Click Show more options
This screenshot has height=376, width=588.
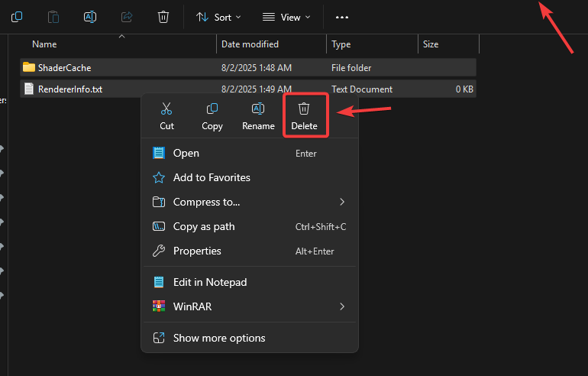(219, 338)
